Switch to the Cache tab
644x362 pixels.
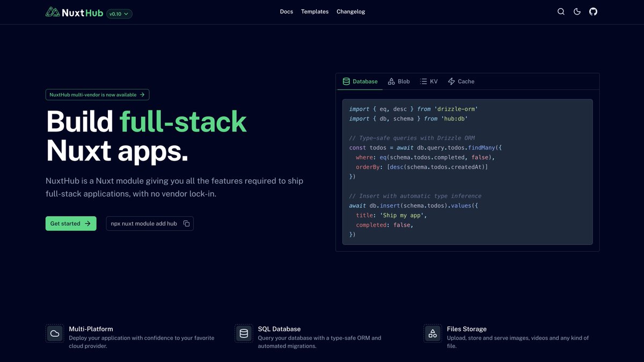pyautogui.click(x=461, y=82)
